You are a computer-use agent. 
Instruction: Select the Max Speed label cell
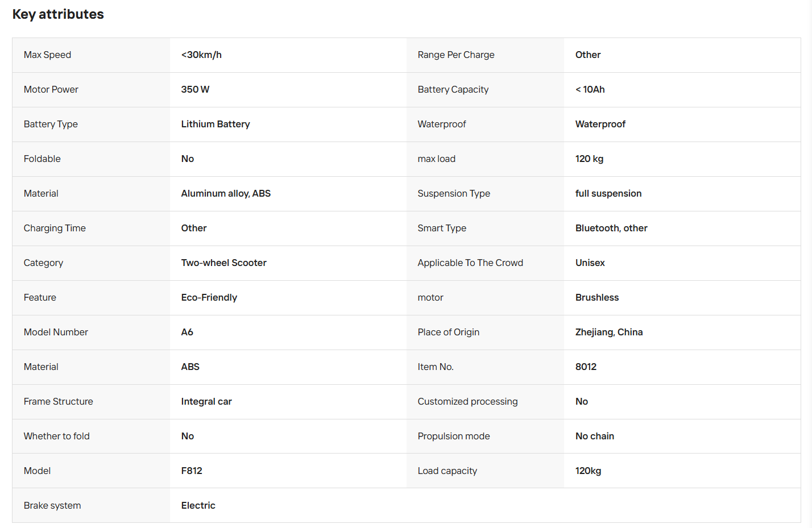(x=91, y=55)
